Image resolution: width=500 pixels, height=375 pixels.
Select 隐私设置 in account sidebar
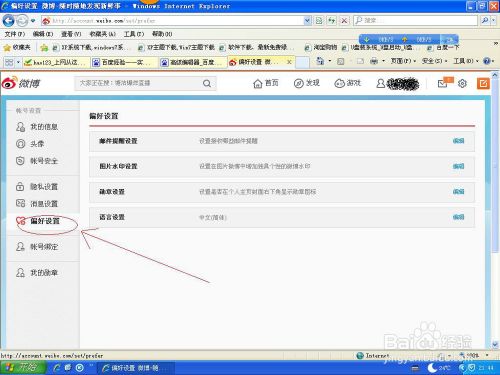click(37, 186)
